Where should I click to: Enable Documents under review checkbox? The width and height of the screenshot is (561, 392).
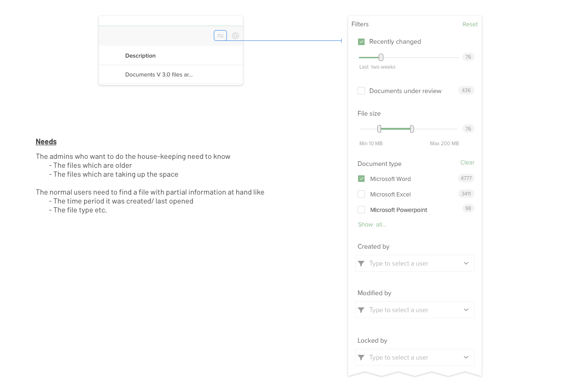click(x=361, y=91)
